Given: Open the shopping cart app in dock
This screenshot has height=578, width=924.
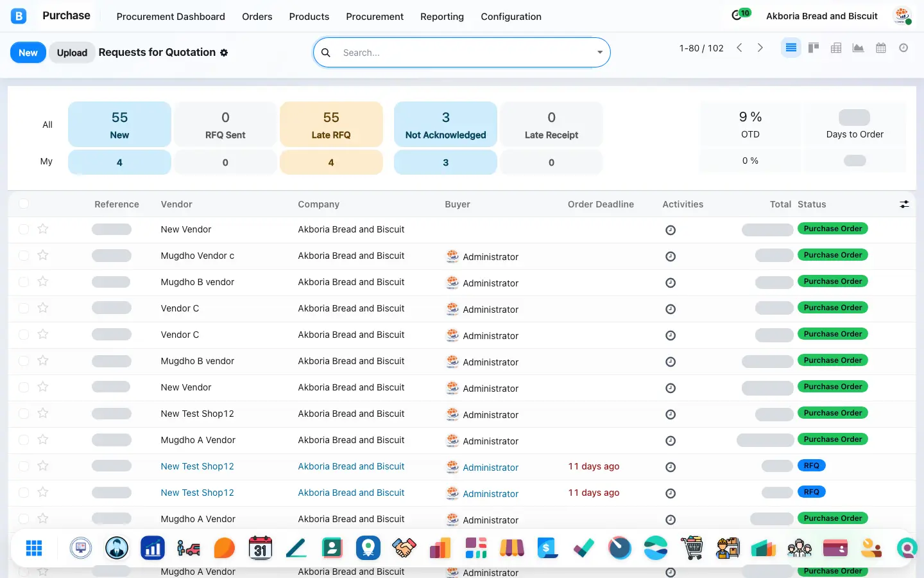Looking at the screenshot, I should pyautogui.click(x=692, y=548).
